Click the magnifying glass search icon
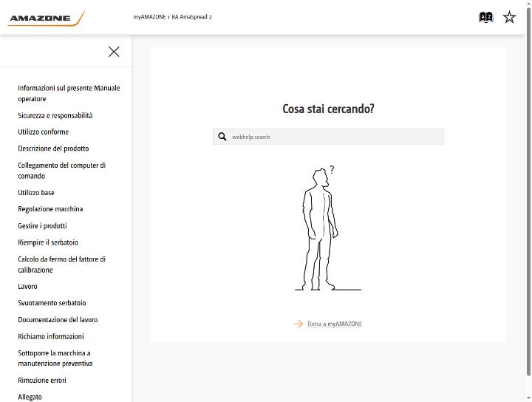Screen dimensions: 532x402 click(x=222, y=137)
